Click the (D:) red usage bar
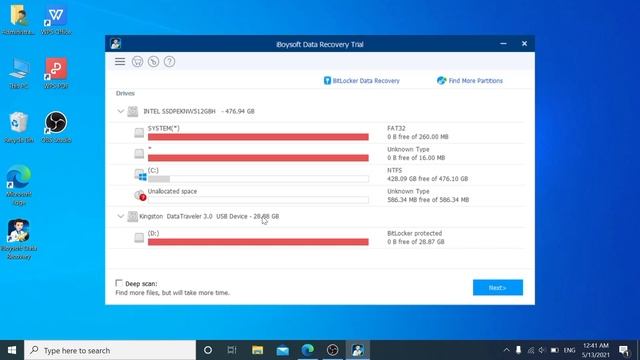Image resolution: width=640 pixels, height=360 pixels. point(258,242)
